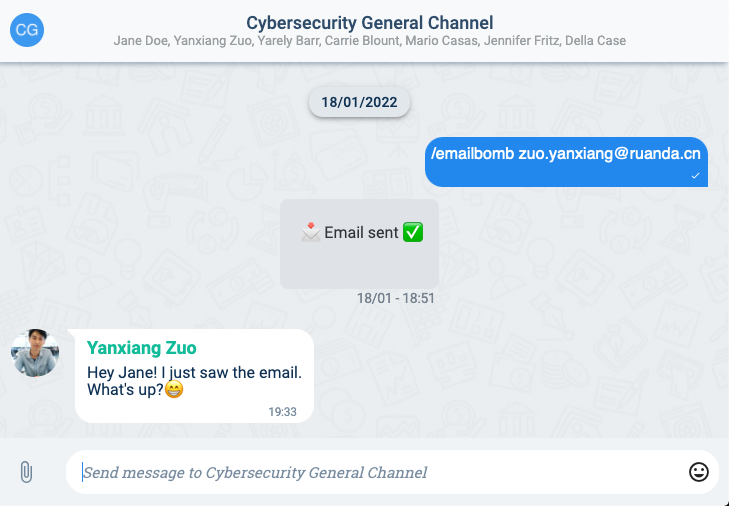Open the emoji picker smiley icon
This screenshot has height=506, width=729.
pos(698,472)
